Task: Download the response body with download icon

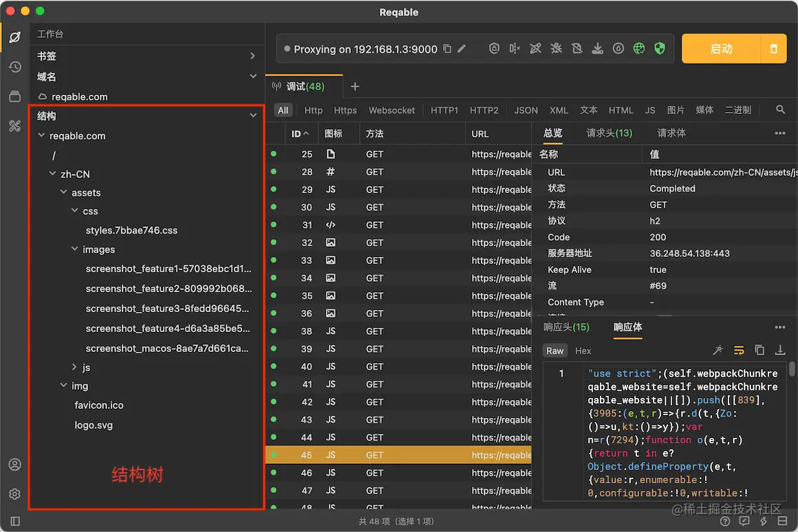Action: 780,351
